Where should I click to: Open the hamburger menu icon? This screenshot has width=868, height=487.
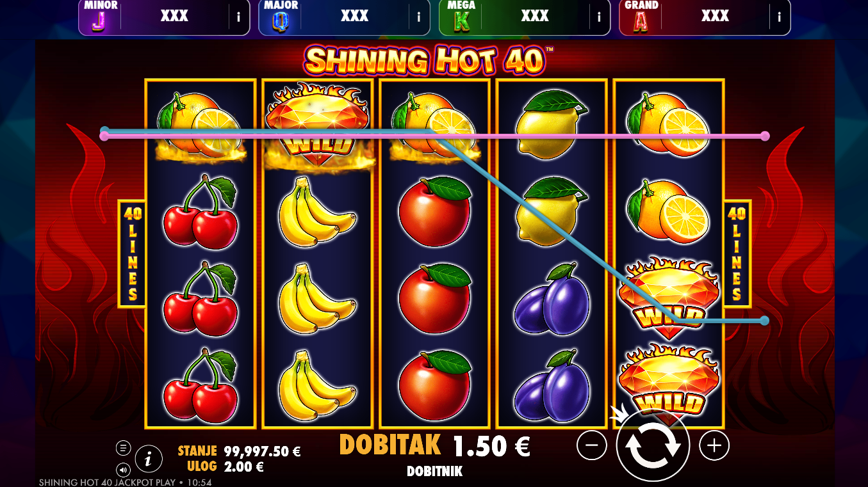[123, 447]
